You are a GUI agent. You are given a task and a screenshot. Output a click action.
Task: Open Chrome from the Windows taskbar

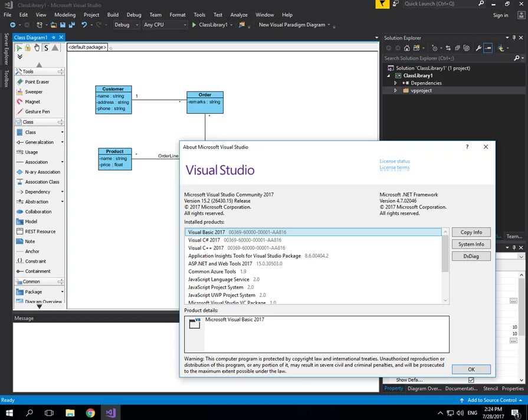pyautogui.click(x=90, y=412)
